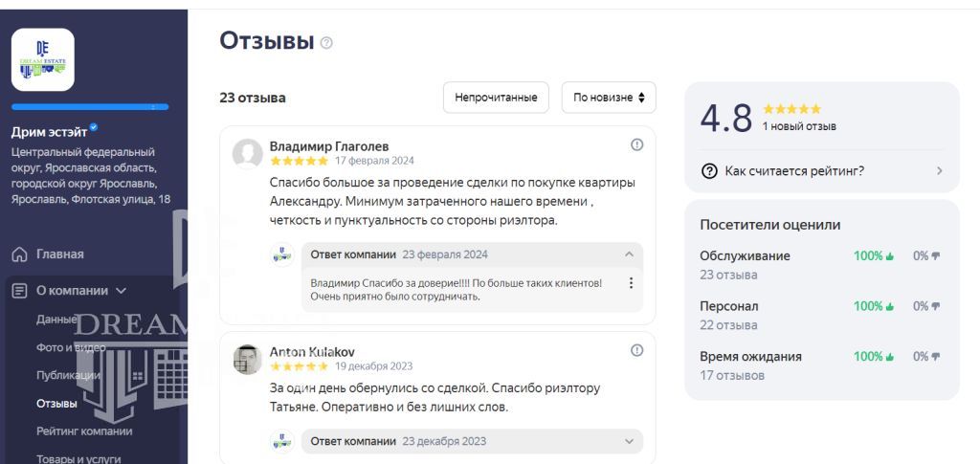This screenshot has height=464, width=980.
Task: Open Товары и услуги sidebar item
Action: tap(78, 457)
